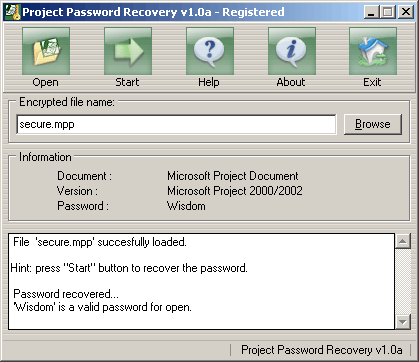Minimize the Project Password Recovery window
Screen dimensions: 419x362
(x=371, y=12)
